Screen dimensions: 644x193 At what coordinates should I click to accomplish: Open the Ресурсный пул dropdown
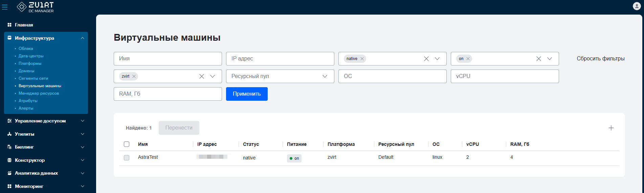(280, 76)
